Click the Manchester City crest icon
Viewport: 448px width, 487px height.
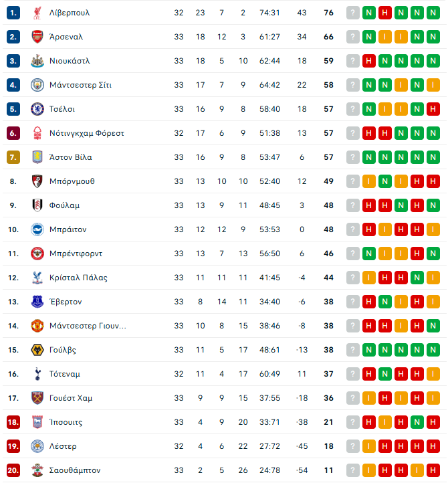(x=37, y=85)
